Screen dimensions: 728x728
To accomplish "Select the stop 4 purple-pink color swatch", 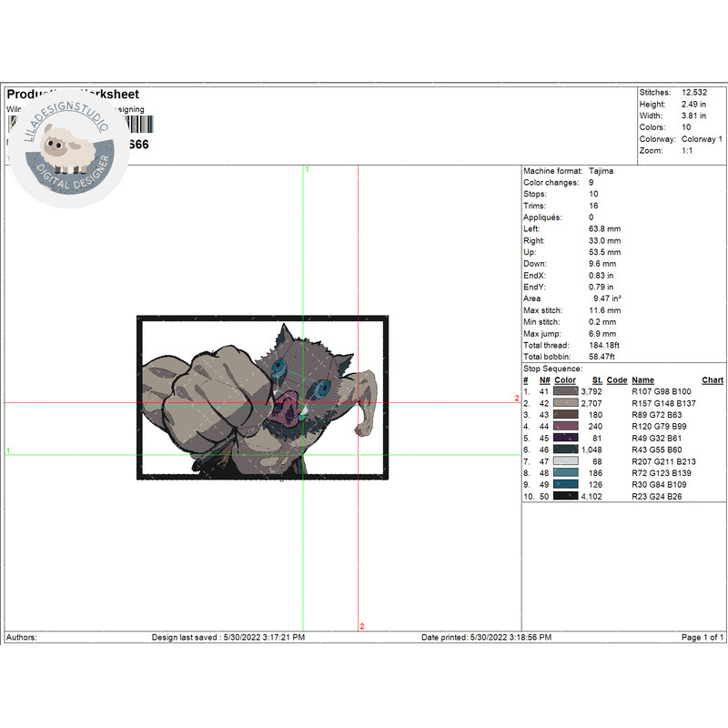I will [565, 426].
